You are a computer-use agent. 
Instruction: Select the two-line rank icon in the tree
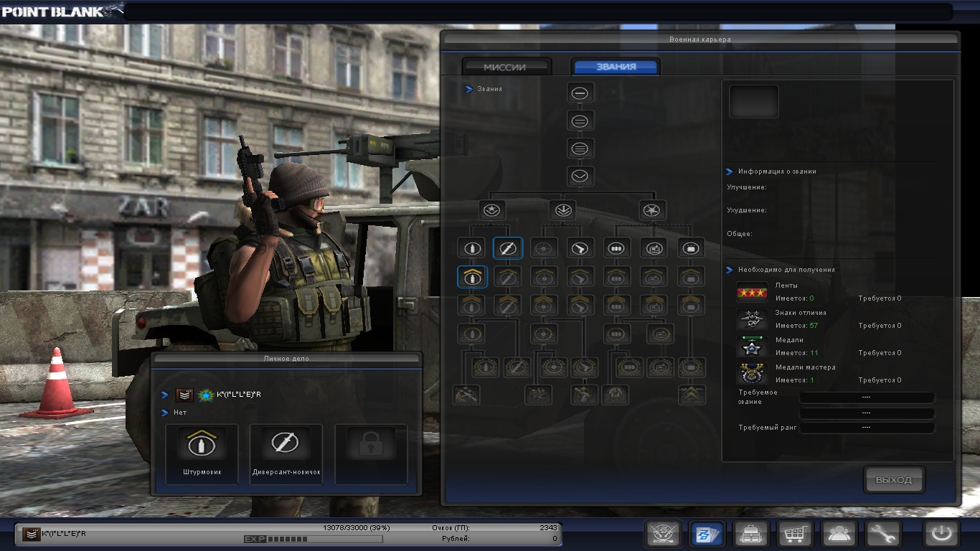[580, 121]
